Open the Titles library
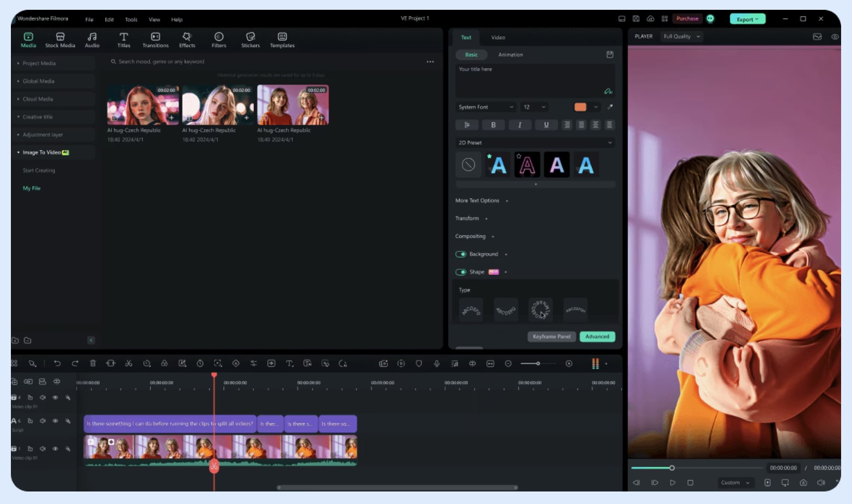852x504 pixels. 124,40
